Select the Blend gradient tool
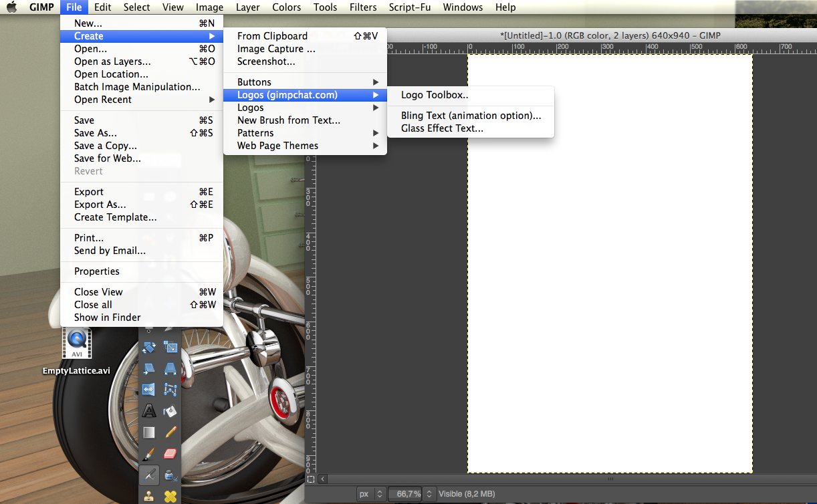 (x=149, y=432)
